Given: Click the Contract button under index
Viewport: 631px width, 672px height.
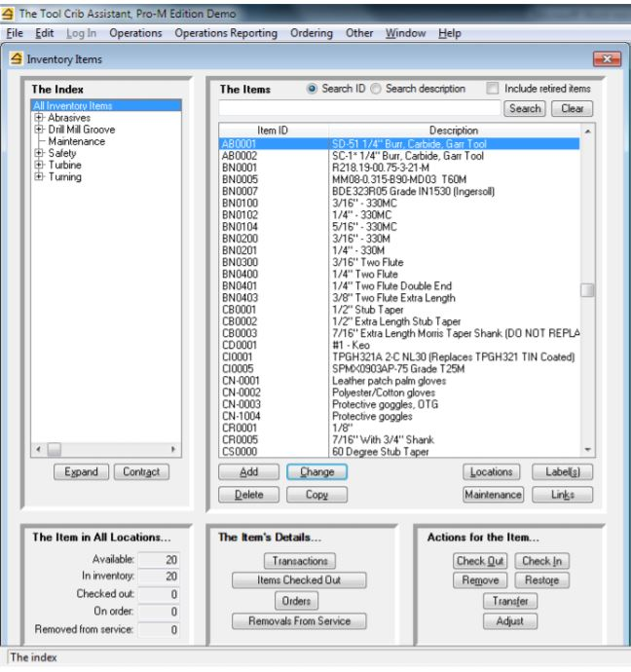Looking at the screenshot, I should 141,471.
